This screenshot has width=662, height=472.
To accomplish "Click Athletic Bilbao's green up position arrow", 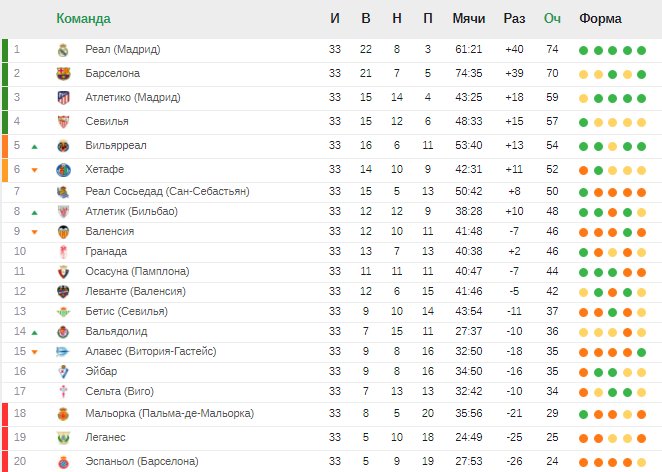I will pos(35,212).
